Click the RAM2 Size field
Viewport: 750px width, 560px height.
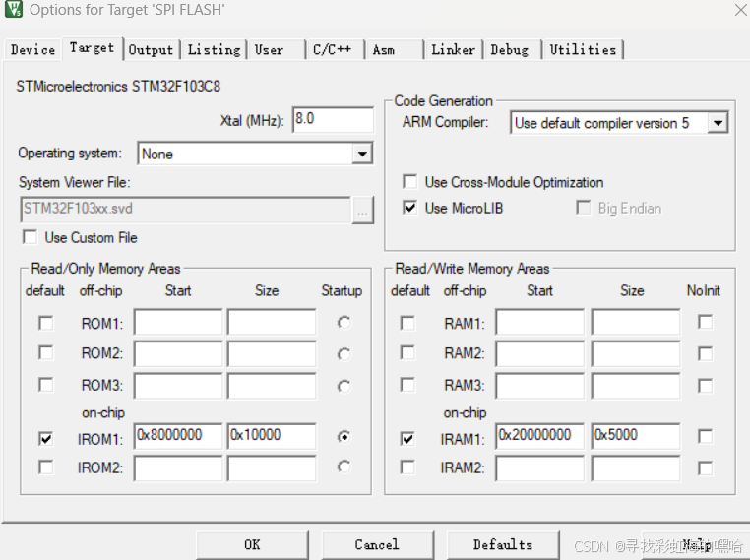tap(636, 354)
